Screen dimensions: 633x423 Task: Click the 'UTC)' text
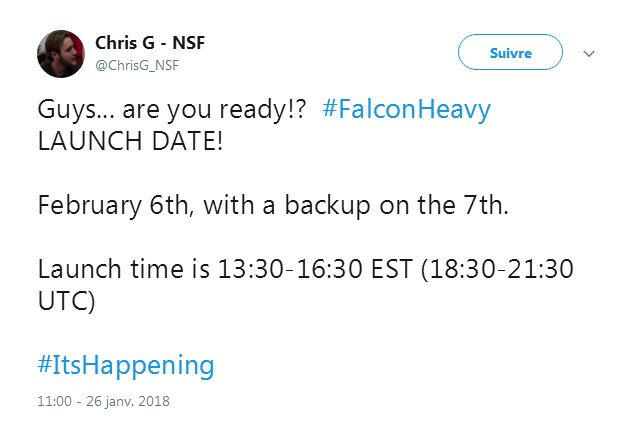66,301
